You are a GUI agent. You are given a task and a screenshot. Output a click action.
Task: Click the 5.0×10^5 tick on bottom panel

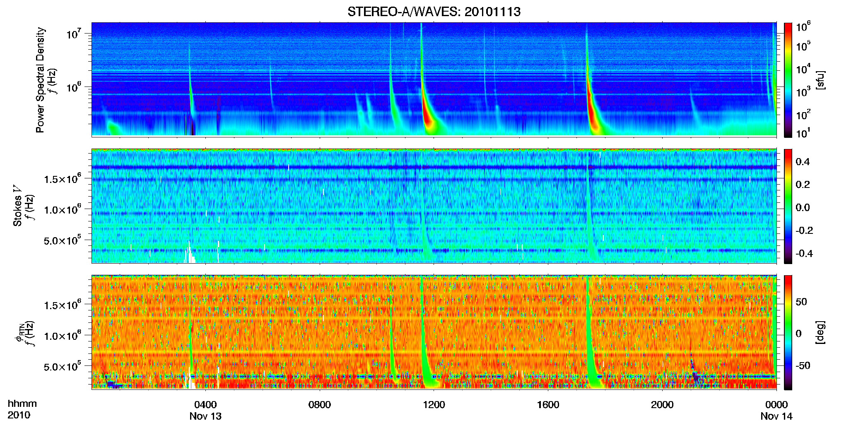(63, 367)
